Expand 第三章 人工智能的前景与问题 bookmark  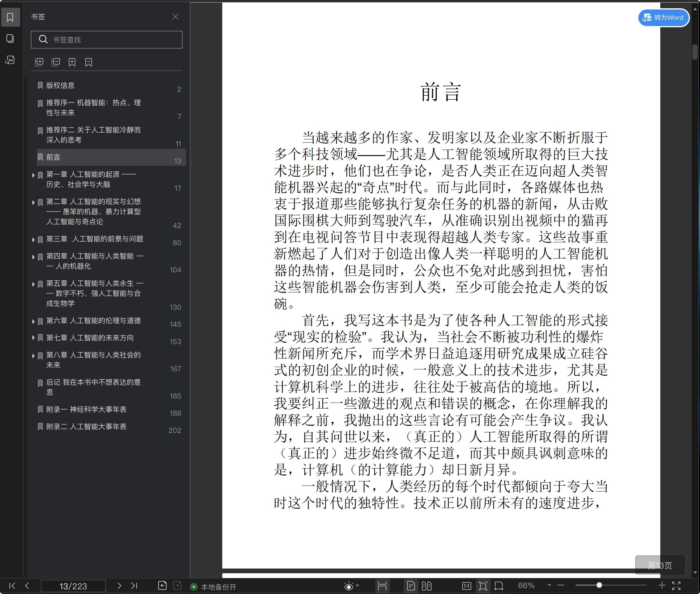[x=33, y=240]
